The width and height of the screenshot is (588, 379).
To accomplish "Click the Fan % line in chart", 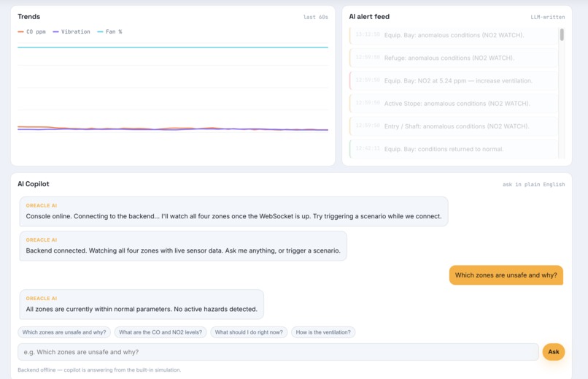I will 173,47.
